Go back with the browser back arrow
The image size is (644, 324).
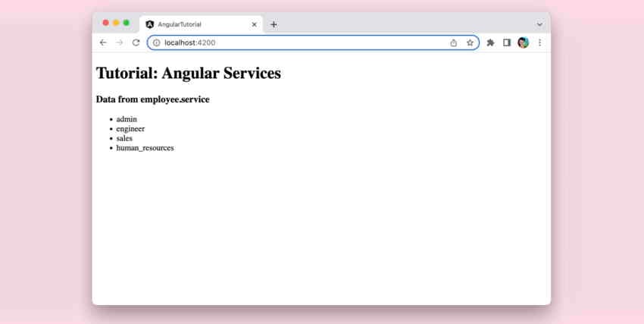click(103, 42)
